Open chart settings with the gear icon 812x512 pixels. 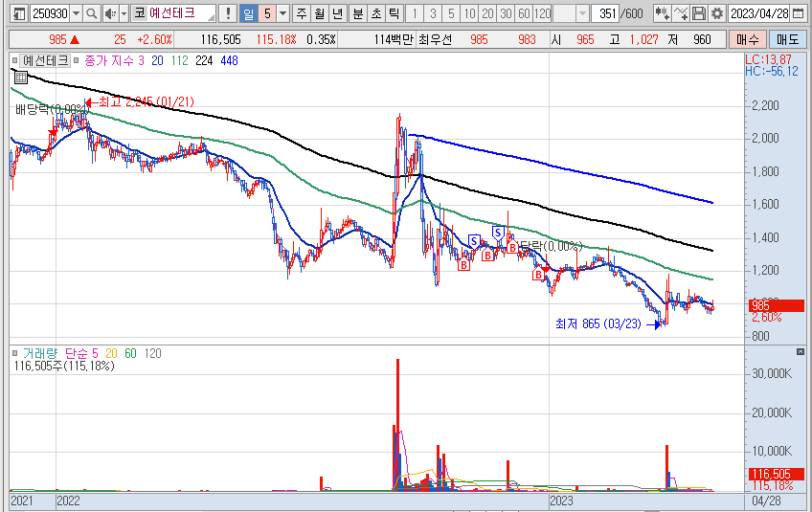click(x=716, y=13)
